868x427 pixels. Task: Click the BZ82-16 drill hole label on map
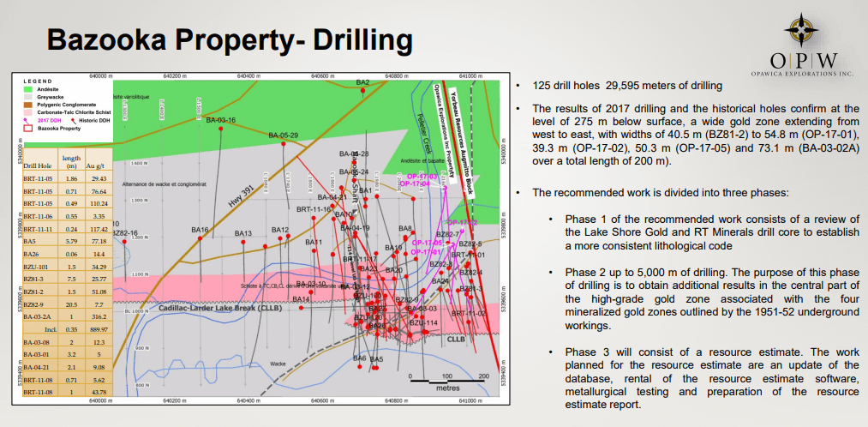(124, 233)
